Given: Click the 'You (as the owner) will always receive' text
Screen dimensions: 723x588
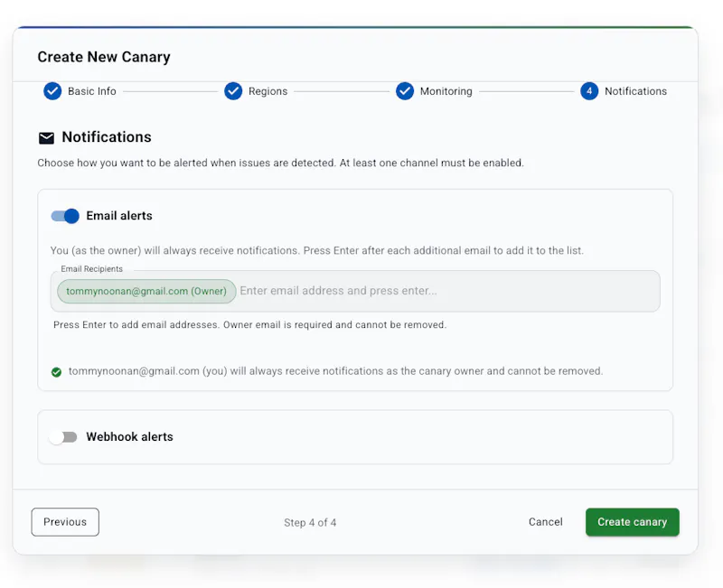Looking at the screenshot, I should 317,251.
